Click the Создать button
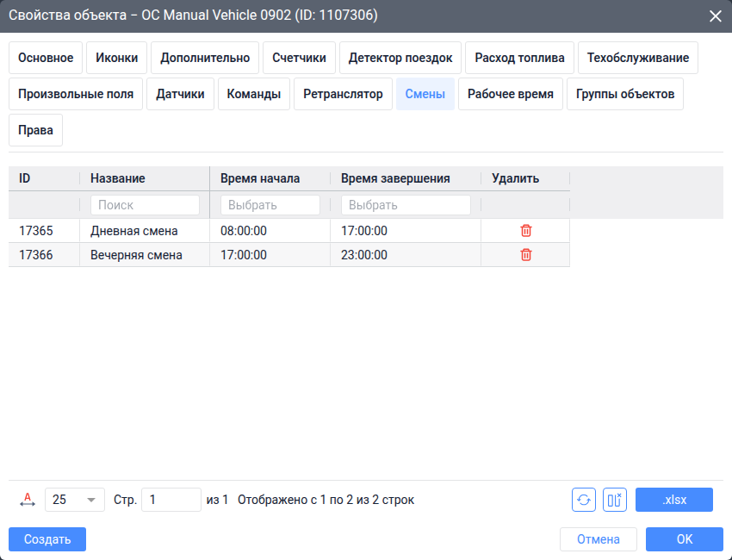732x560 pixels. point(47,539)
